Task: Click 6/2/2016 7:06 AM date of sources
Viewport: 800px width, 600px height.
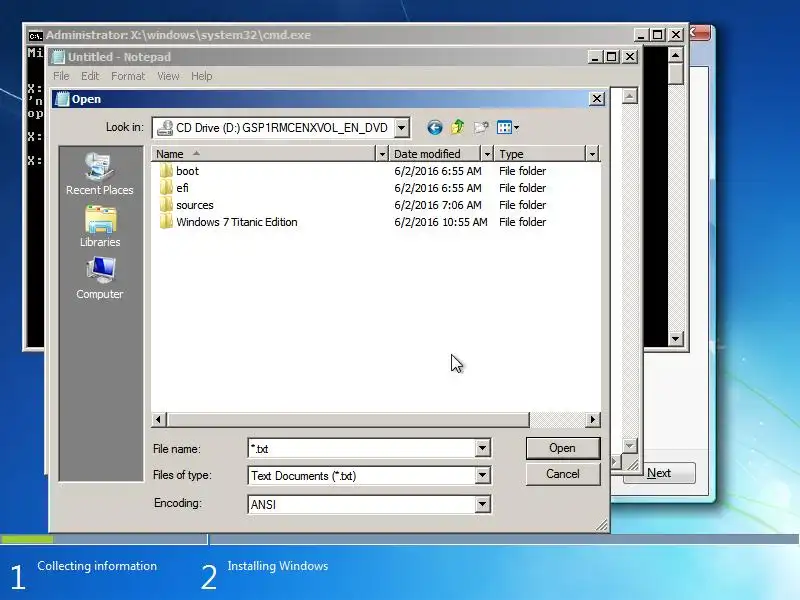Action: pyautogui.click(x=438, y=205)
